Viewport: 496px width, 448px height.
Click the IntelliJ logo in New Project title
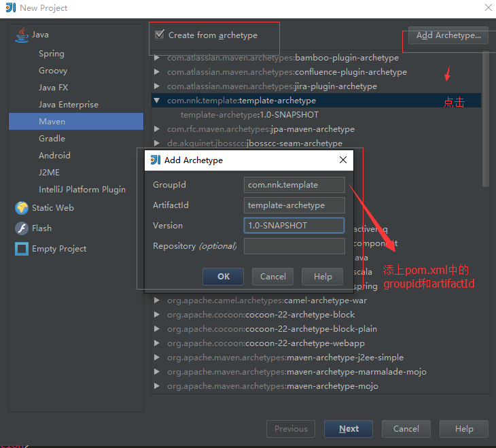click(x=10, y=7)
